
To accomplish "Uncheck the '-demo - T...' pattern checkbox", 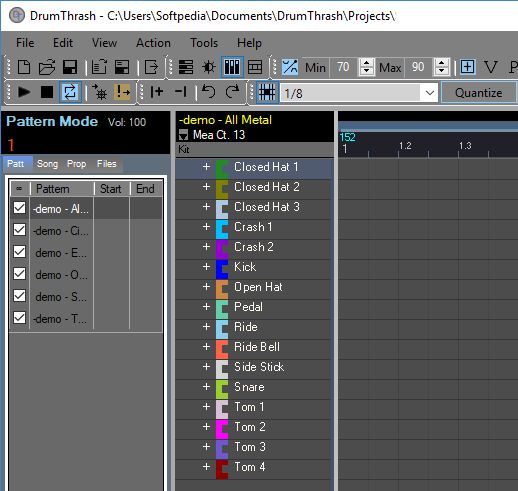I will 20,318.
